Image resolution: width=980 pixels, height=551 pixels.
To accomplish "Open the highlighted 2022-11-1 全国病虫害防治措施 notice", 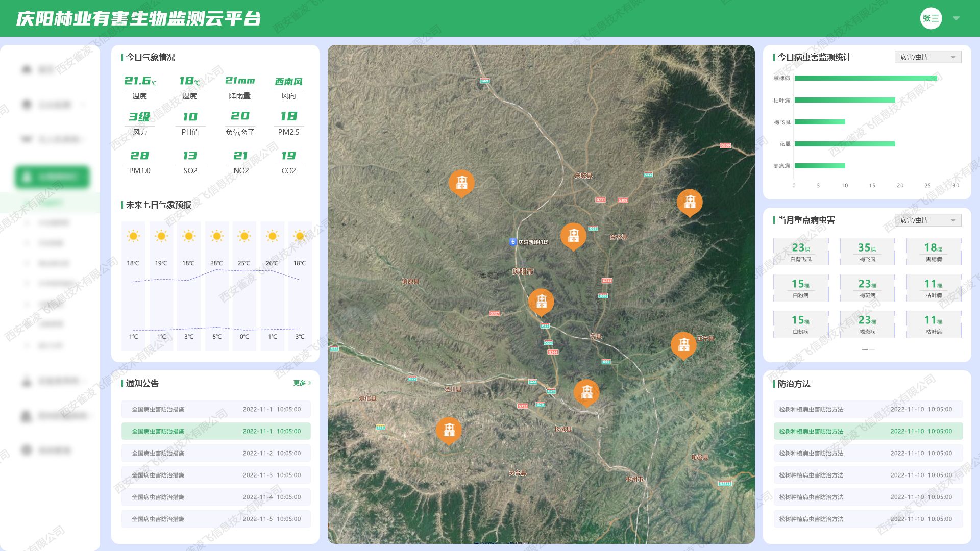I will tap(216, 431).
